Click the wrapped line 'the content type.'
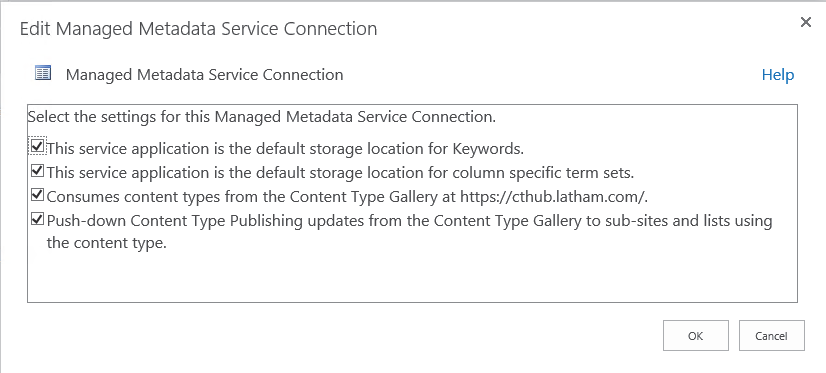 coord(106,243)
